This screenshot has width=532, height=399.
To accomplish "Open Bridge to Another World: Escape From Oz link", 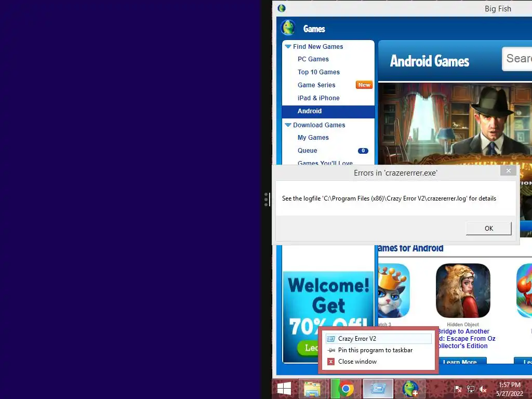I will pos(466,339).
